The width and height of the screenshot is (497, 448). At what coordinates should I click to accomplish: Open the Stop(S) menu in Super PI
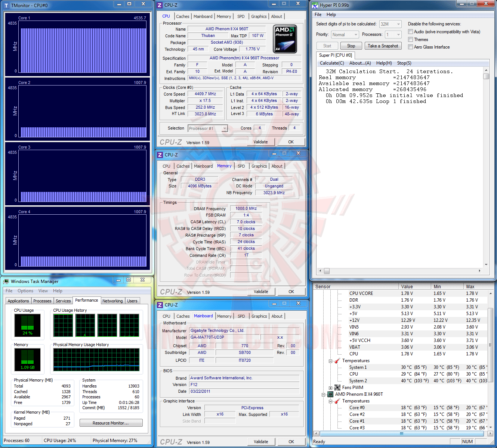[x=404, y=63]
